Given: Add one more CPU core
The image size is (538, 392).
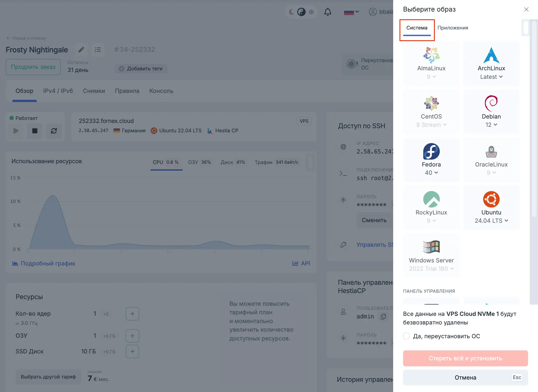Looking at the screenshot, I should coord(132,314).
